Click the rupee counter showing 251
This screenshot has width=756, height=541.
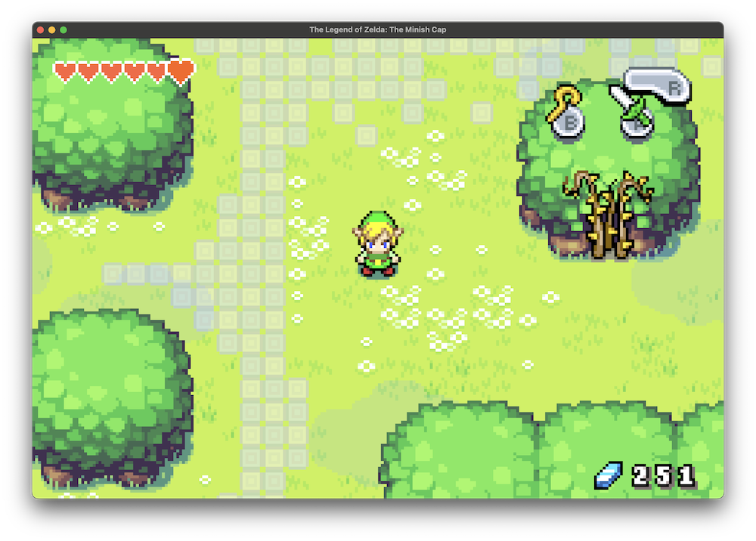coord(663,476)
